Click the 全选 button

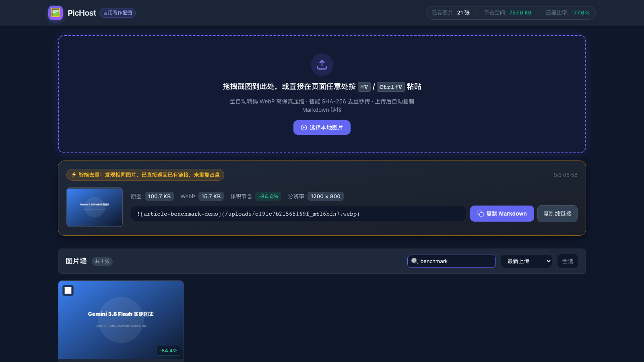tap(568, 261)
